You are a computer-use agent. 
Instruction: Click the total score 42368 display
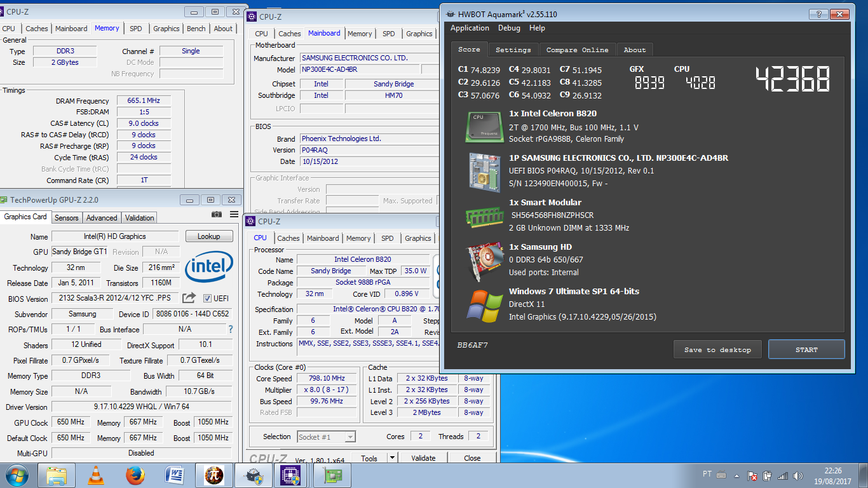(792, 79)
